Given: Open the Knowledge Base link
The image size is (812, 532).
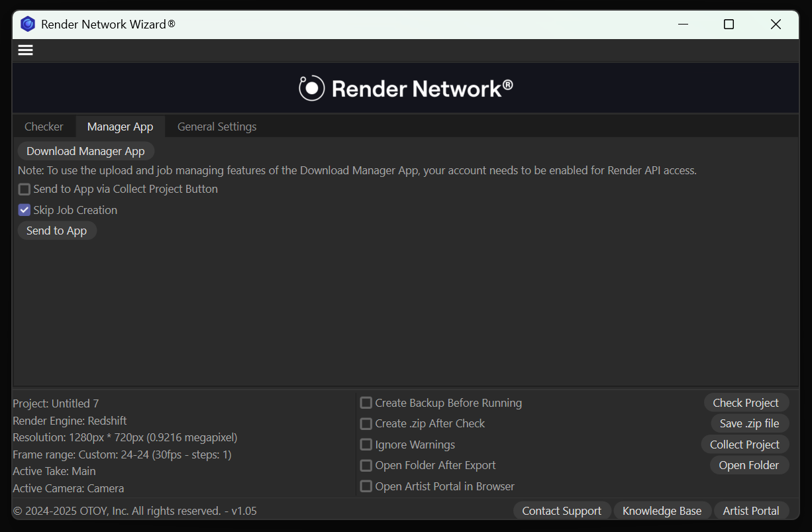Looking at the screenshot, I should click(662, 511).
